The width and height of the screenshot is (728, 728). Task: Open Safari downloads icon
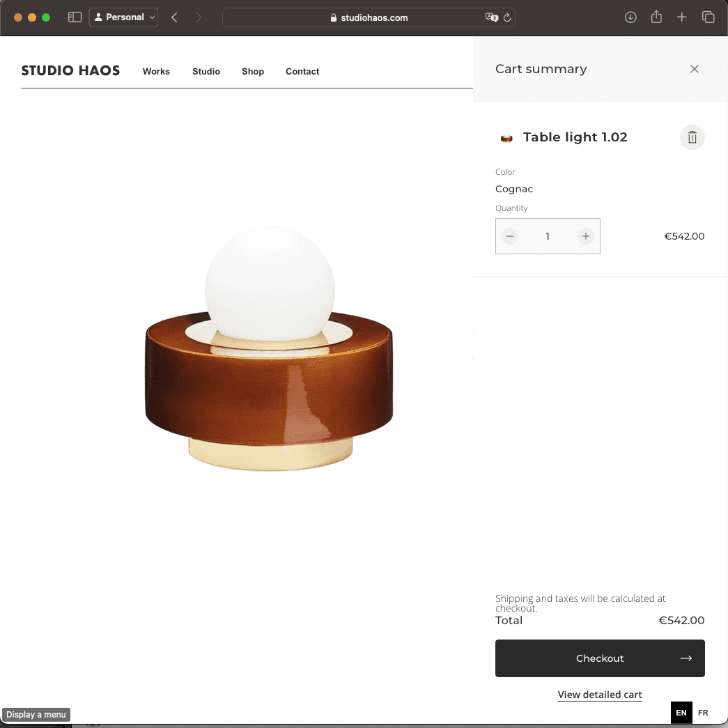pos(630,17)
